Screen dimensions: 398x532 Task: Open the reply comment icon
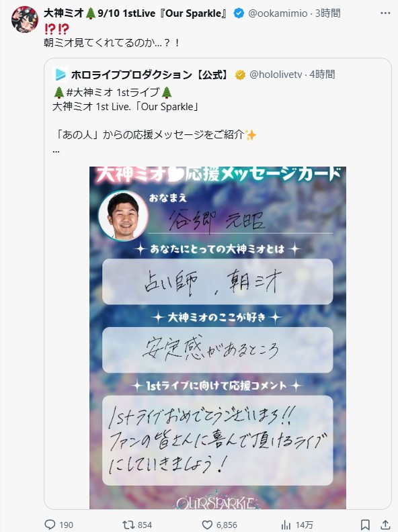[50, 525]
